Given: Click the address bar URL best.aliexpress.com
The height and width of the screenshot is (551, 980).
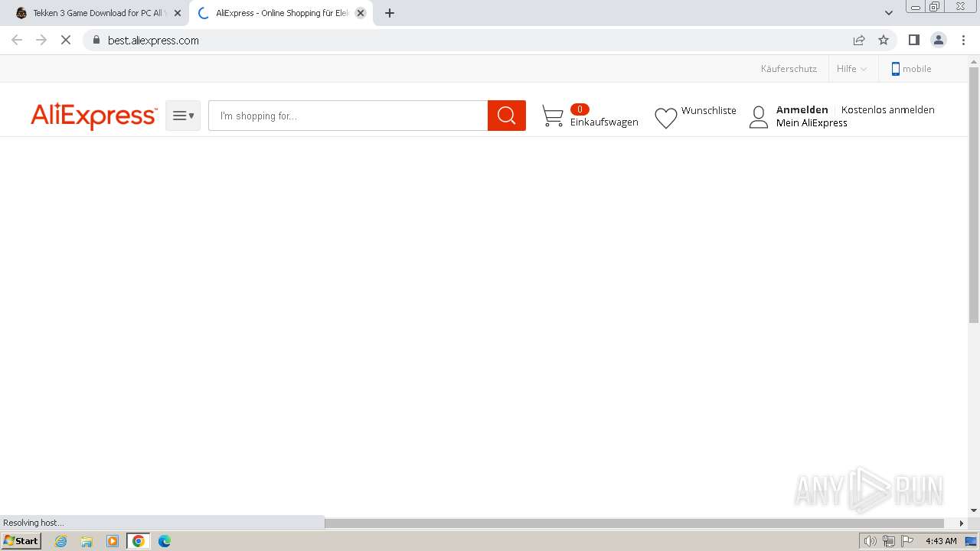Looking at the screenshot, I should (x=153, y=41).
